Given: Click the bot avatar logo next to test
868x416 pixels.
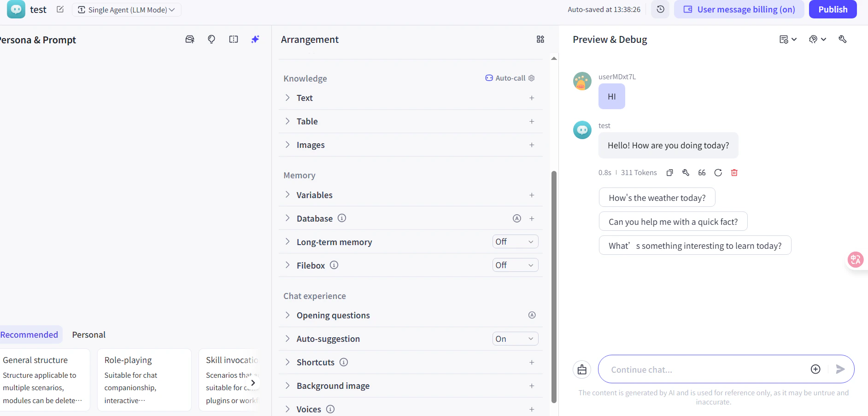Looking at the screenshot, I should tap(16, 9).
